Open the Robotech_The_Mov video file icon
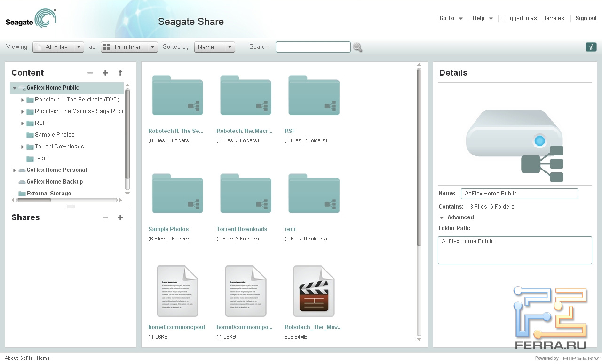This screenshot has width=602, height=364. (313, 291)
